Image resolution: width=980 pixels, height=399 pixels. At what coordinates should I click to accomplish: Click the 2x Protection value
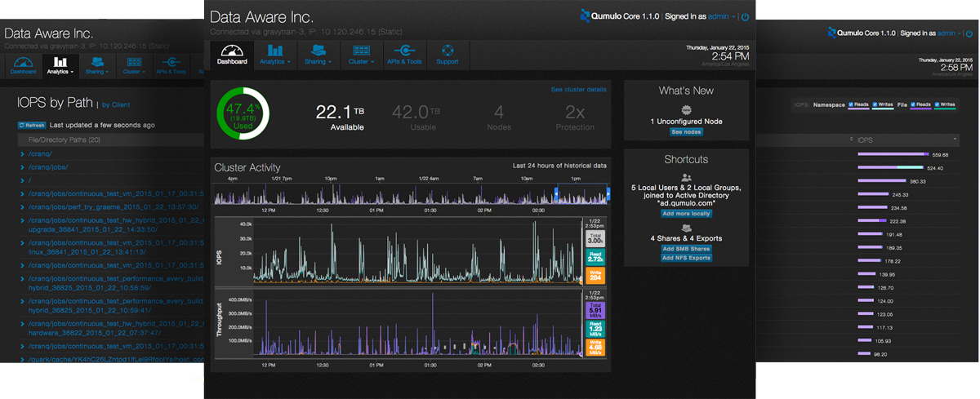(x=575, y=117)
